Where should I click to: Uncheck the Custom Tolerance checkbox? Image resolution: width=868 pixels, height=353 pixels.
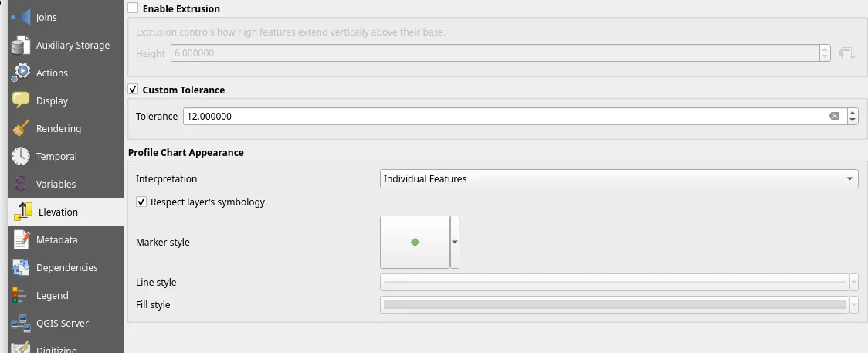pyautogui.click(x=134, y=90)
